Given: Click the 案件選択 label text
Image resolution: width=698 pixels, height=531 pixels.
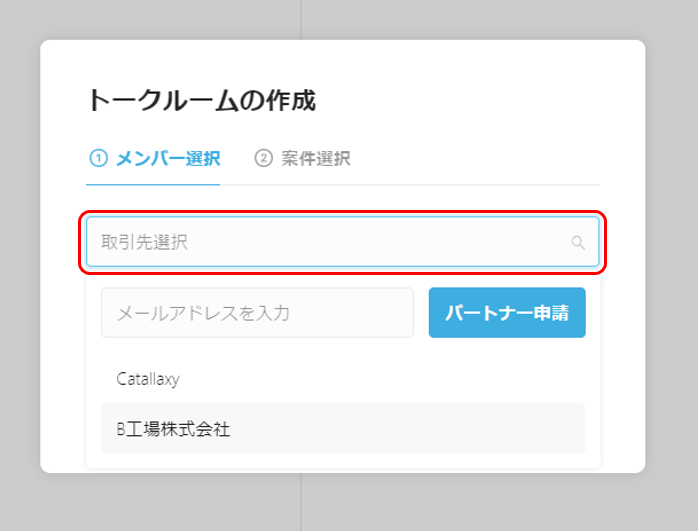Looking at the screenshot, I should [316, 158].
